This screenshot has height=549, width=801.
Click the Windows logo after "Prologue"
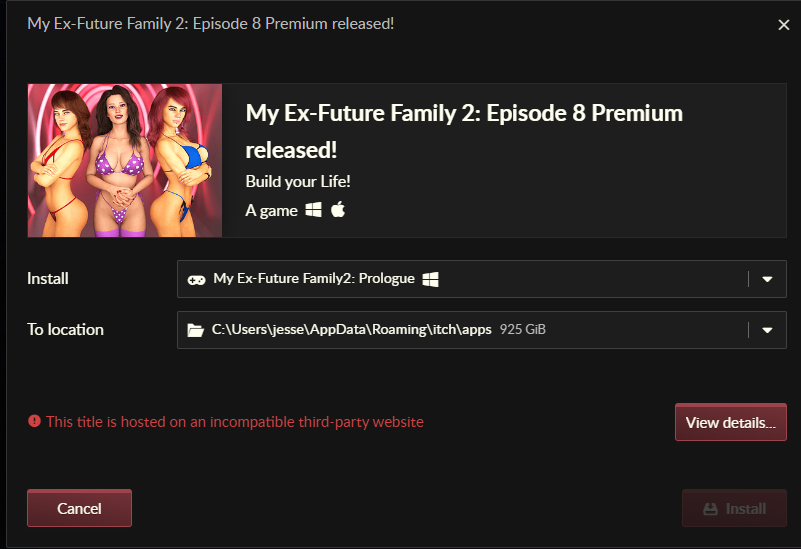click(x=431, y=279)
